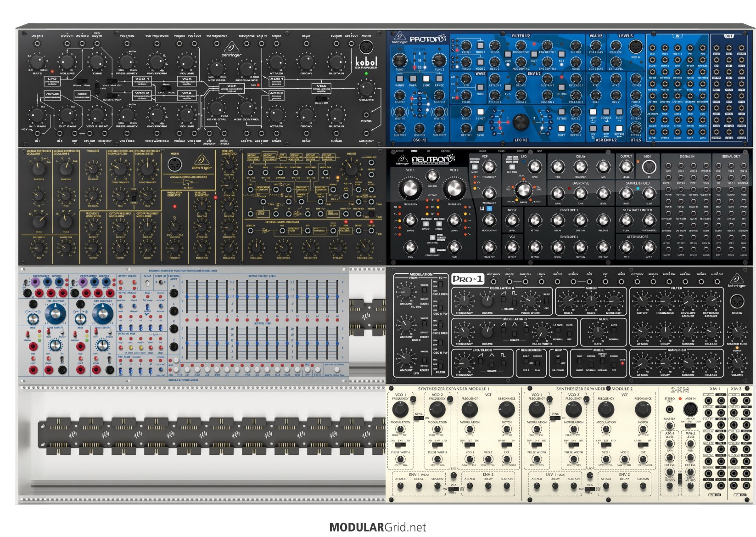The image size is (756, 537).
Task: Click the MIDI IN socket on Proton
Action: point(636,47)
